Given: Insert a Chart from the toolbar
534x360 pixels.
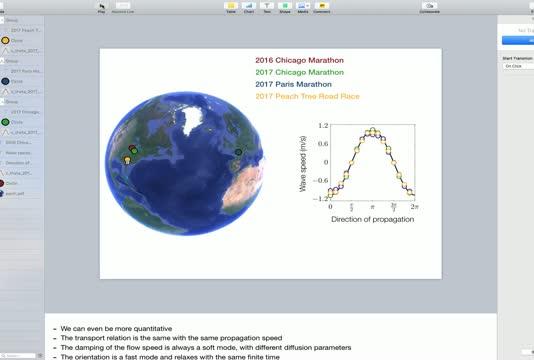Looking at the screenshot, I should pos(249,7).
